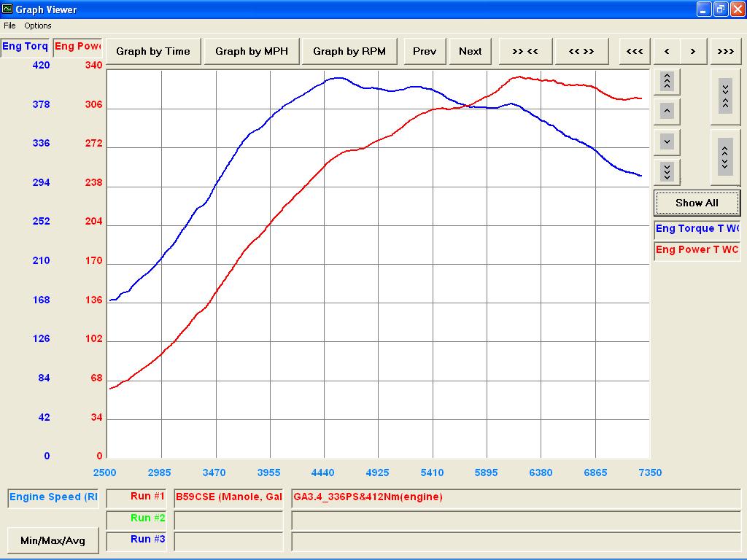Click the vertical expand arrows button (up-up-down-down)
The height and width of the screenshot is (560, 747).
(x=725, y=157)
